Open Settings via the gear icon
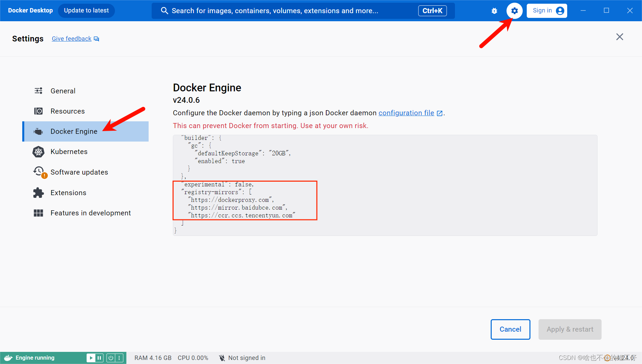Viewport: 642px width, 364px height. [x=514, y=10]
